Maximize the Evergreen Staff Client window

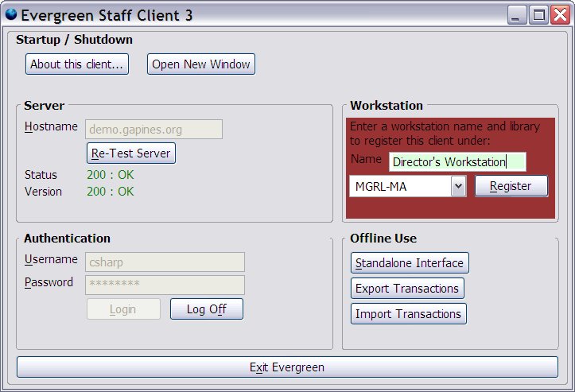(539, 14)
